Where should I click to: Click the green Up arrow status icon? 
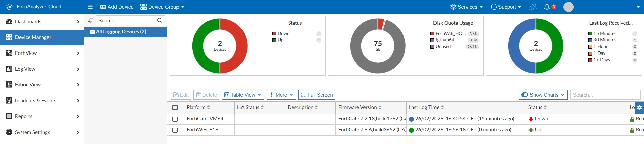click(x=531, y=130)
